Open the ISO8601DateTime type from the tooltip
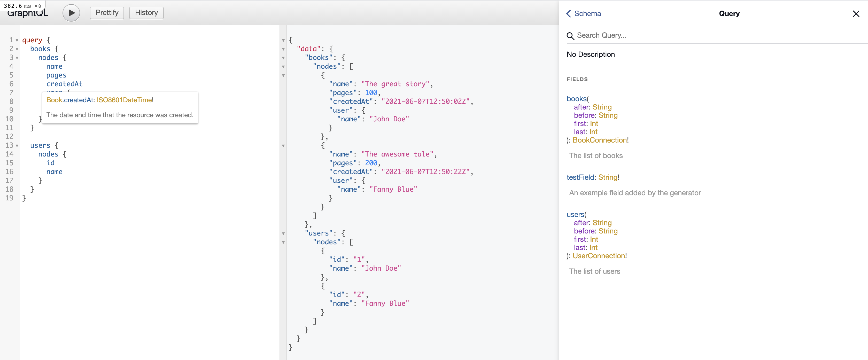Viewport: 868px width, 360px height. point(124,100)
